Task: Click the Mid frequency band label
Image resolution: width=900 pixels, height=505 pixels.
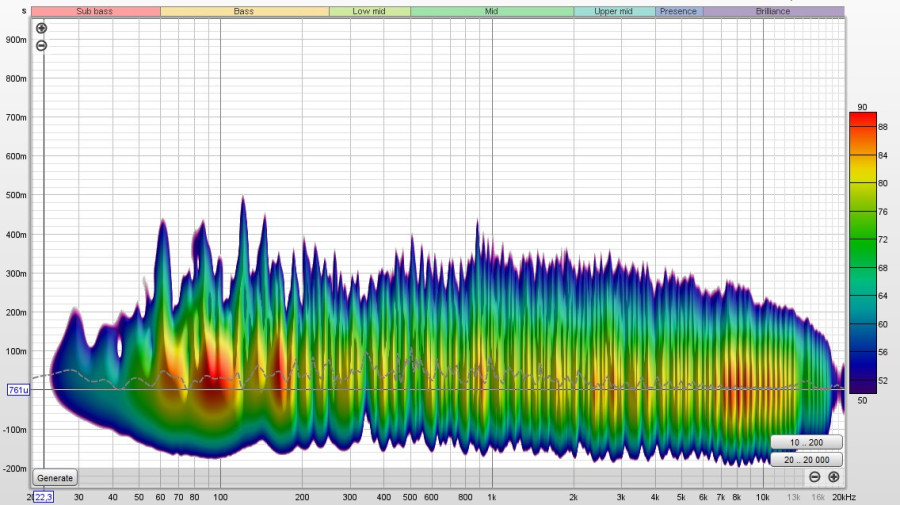Action: (x=491, y=11)
